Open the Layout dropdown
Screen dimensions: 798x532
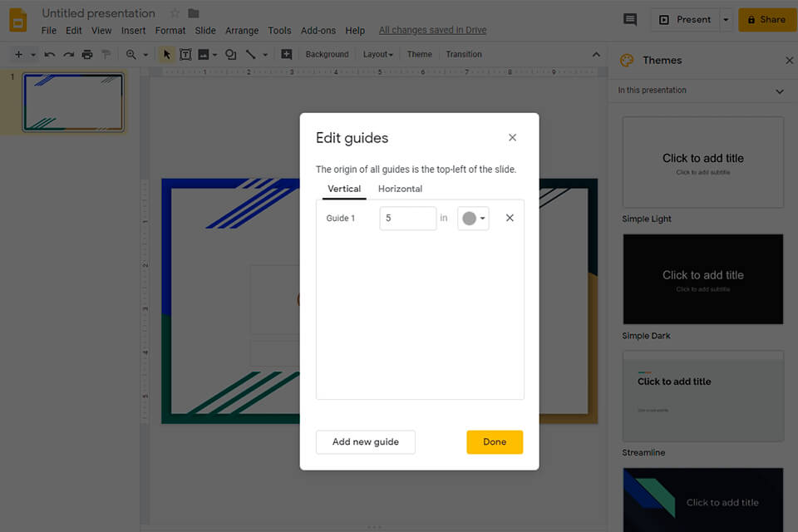[x=377, y=55]
